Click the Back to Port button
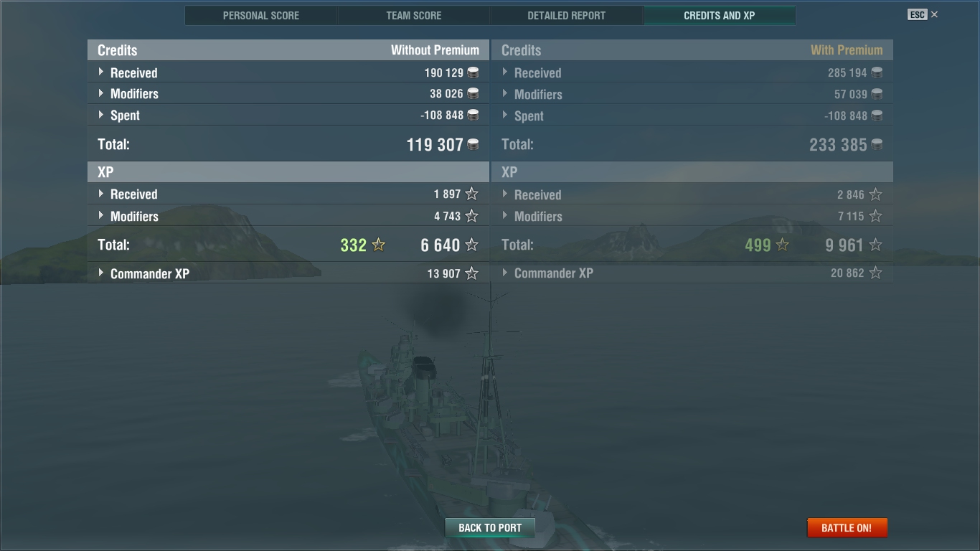This screenshot has width=980, height=551. (x=490, y=527)
